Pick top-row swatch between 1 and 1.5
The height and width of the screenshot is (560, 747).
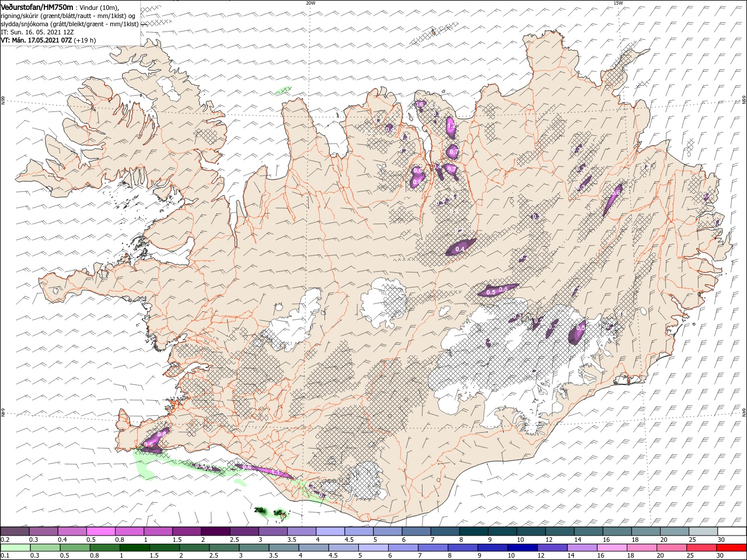click(158, 531)
